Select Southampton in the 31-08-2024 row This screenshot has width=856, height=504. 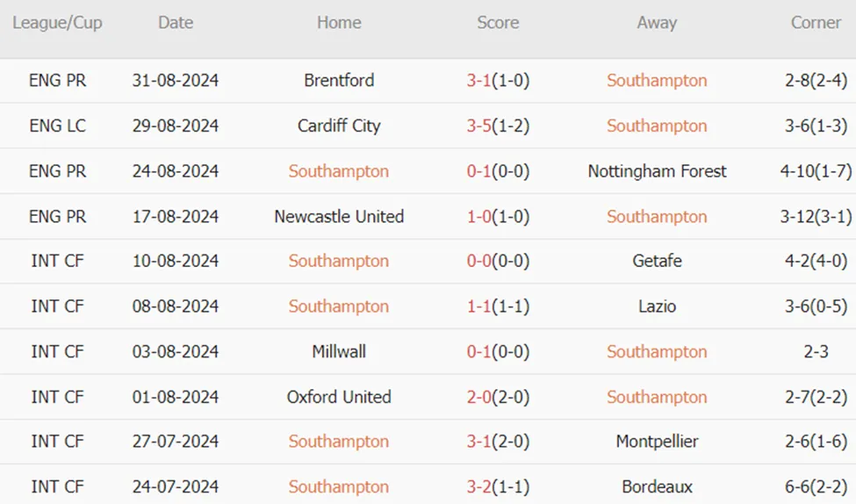tap(657, 81)
